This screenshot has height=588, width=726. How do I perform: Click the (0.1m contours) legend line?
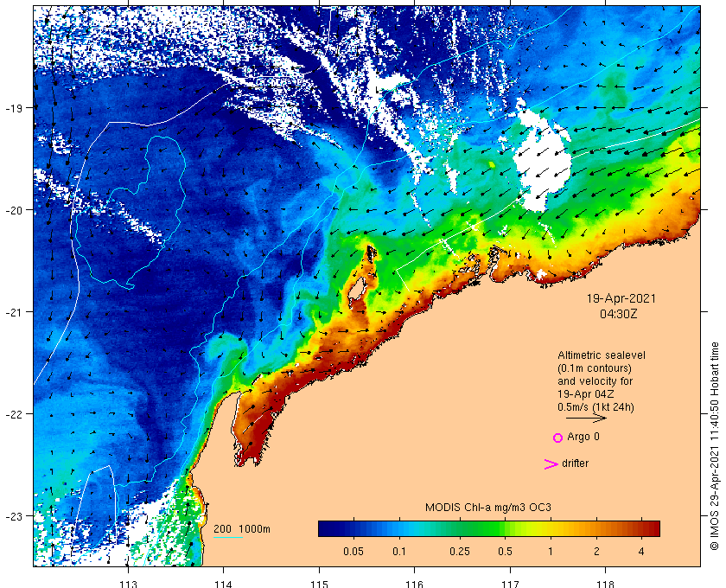[595, 368]
